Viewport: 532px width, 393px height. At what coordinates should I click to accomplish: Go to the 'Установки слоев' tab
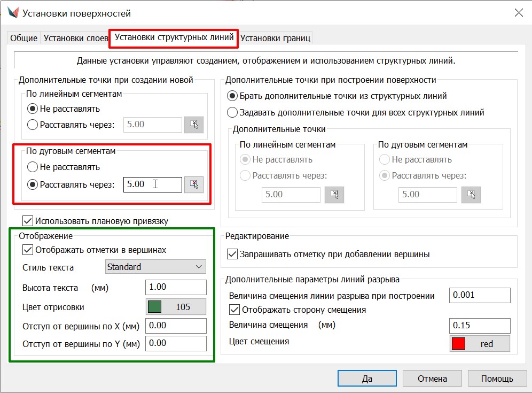pyautogui.click(x=75, y=38)
